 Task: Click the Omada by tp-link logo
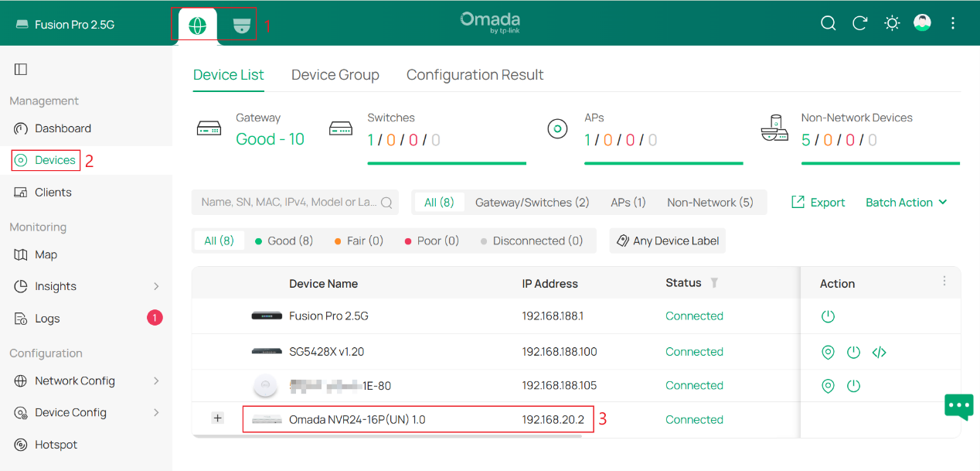[x=490, y=22]
